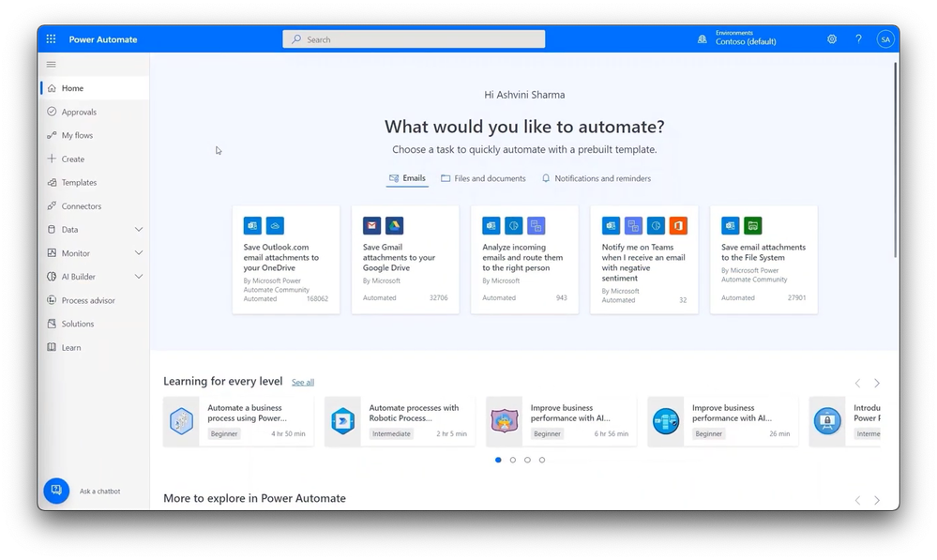Screen dimensions: 937x560
Task: Click the Ask a chatbot button icon
Action: (56, 491)
